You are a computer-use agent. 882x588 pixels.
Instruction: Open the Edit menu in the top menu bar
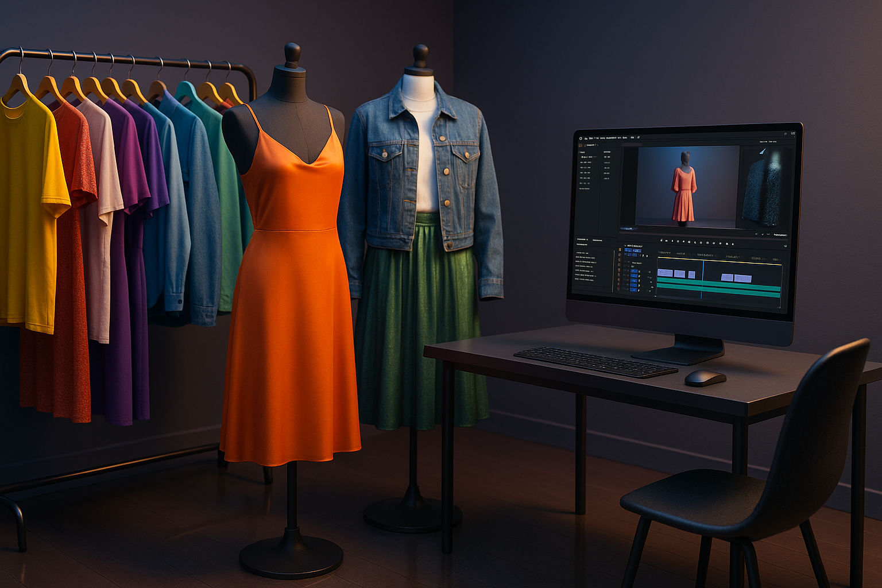pyautogui.click(x=593, y=137)
